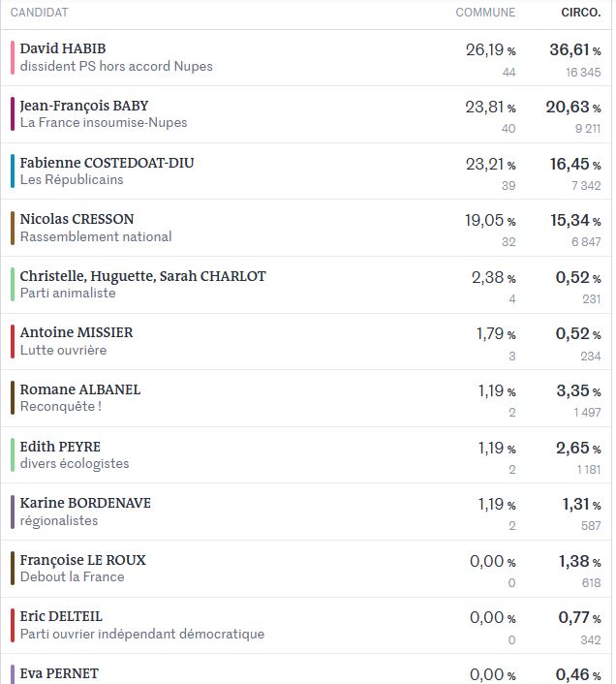Click the purple color bar beside Jean-François BABY
Image resolution: width=616 pixels, height=684 pixels.
coord(13,114)
